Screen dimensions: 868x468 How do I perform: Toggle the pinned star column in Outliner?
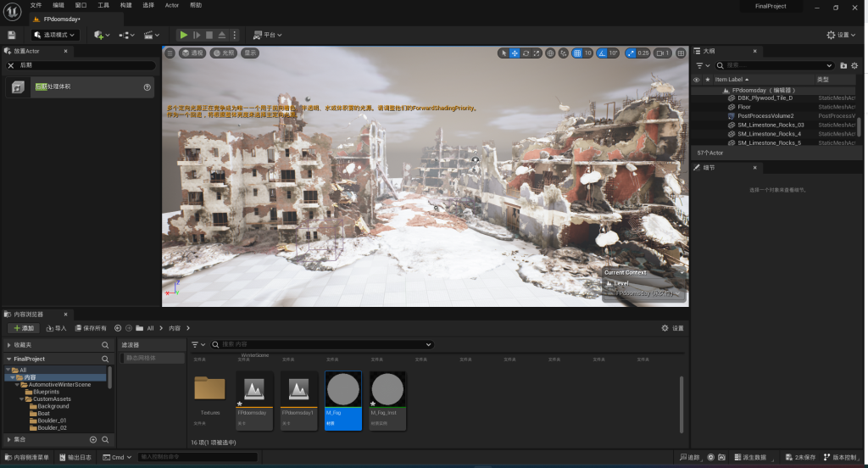click(708, 80)
